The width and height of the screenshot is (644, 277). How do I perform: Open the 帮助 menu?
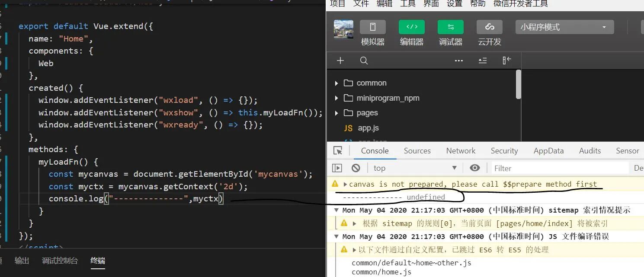478,4
